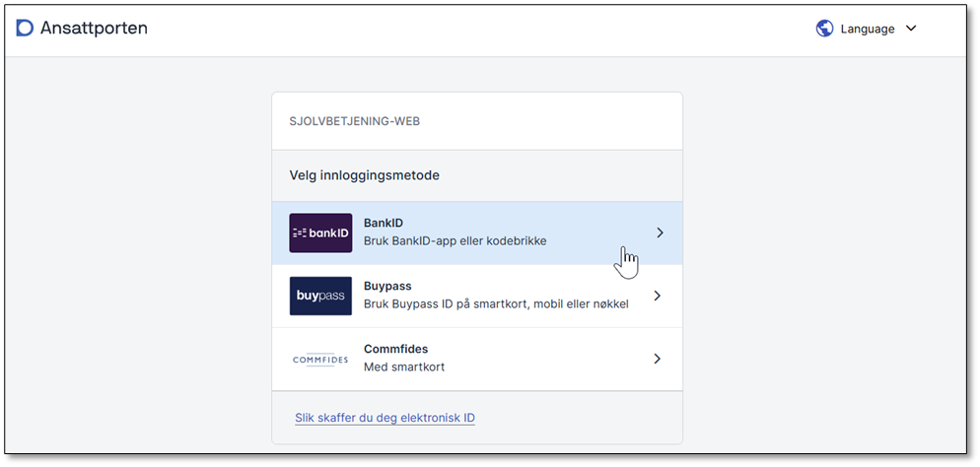Select the Commfides title text
The height and width of the screenshot is (467, 980).
[395, 349]
